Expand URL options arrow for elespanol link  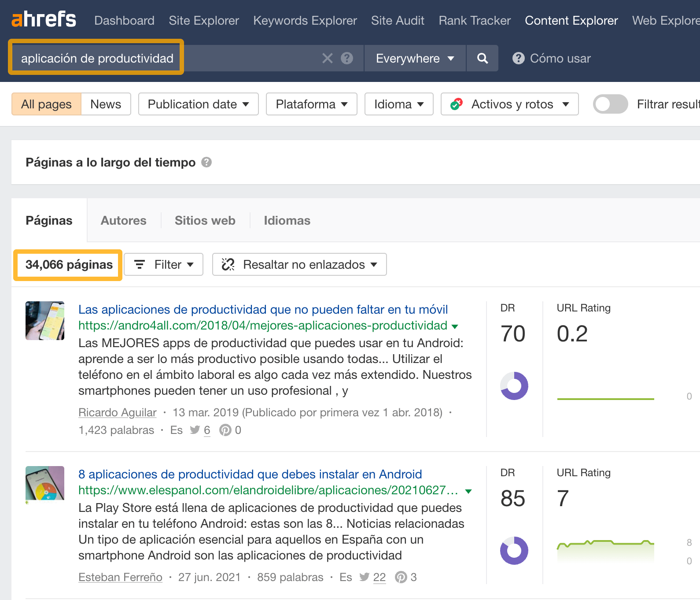coord(468,491)
